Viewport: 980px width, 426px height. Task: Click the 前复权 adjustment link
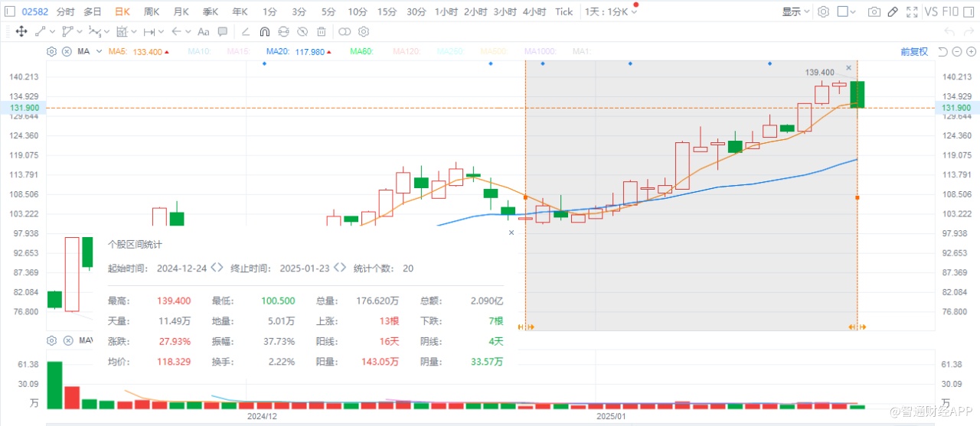coord(914,51)
